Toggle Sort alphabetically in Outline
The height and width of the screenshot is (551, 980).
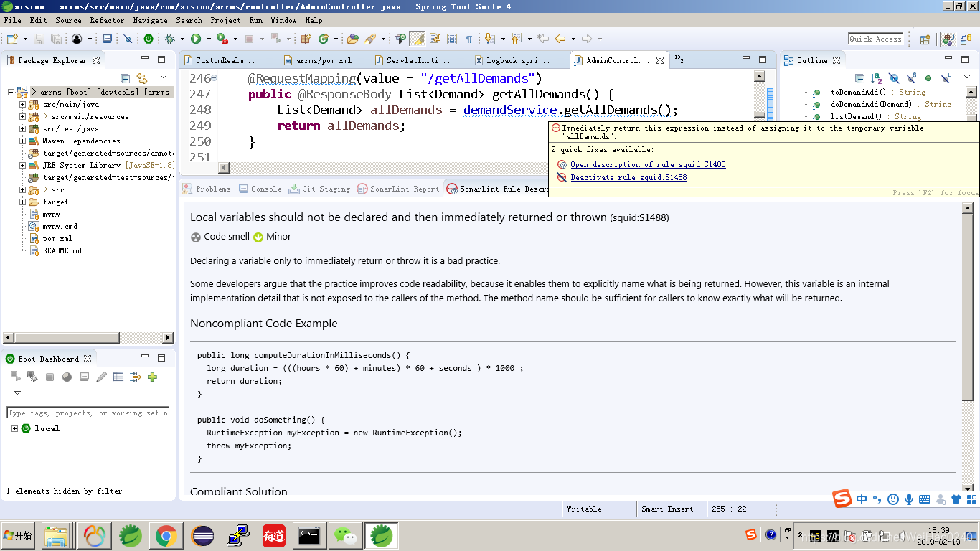click(x=877, y=78)
